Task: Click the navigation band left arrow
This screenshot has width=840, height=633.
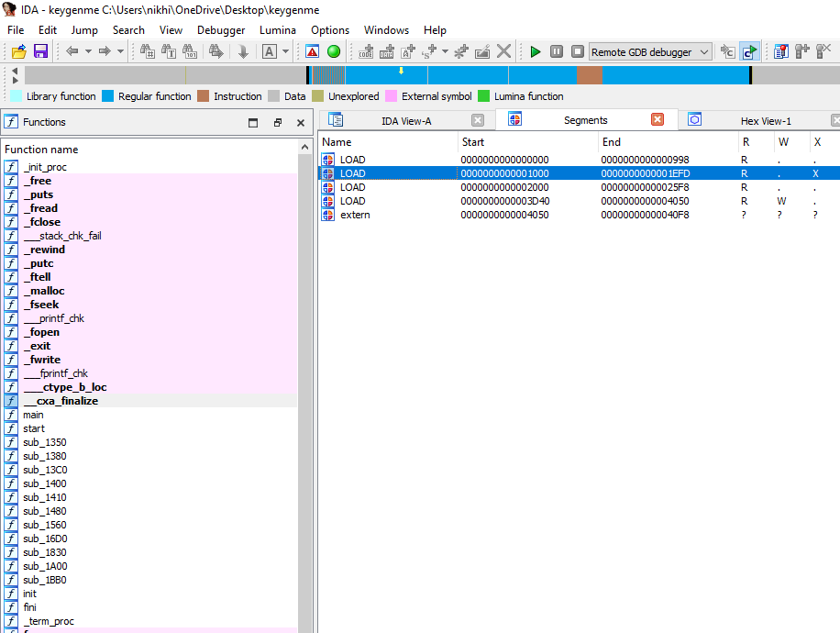Action: [x=15, y=71]
